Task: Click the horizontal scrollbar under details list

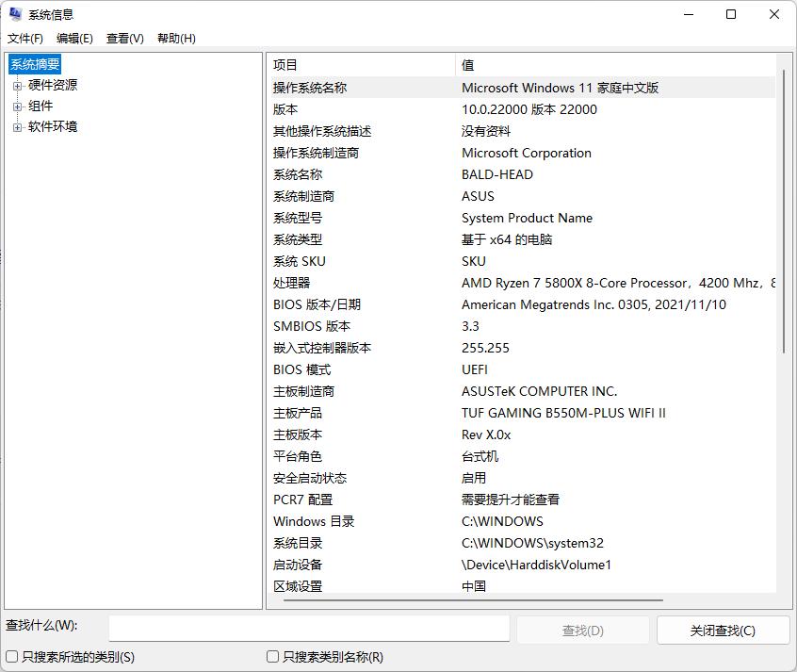Action: pos(473,600)
